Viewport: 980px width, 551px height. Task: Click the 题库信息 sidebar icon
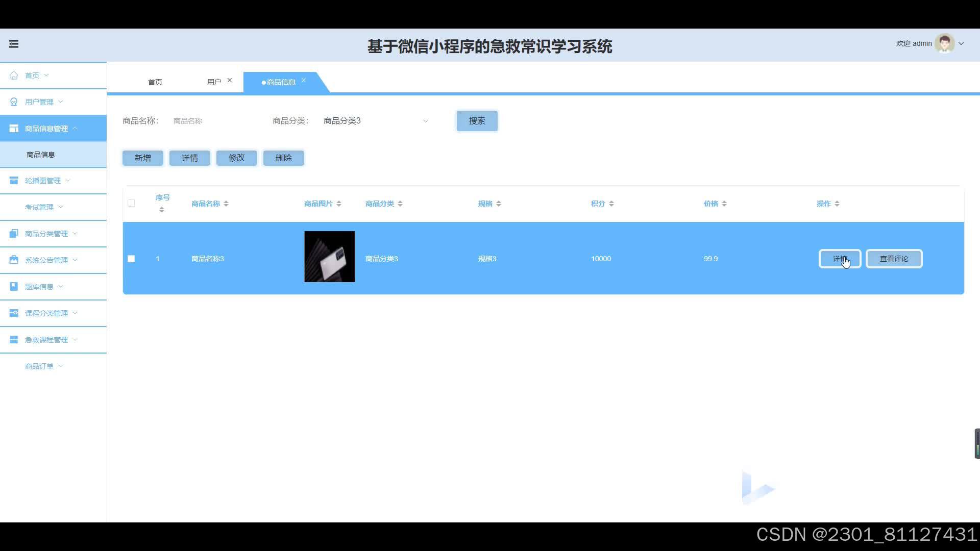(14, 287)
